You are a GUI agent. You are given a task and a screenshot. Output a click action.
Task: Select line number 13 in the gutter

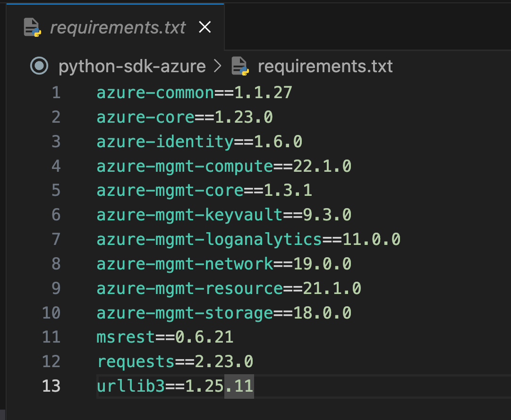click(51, 386)
